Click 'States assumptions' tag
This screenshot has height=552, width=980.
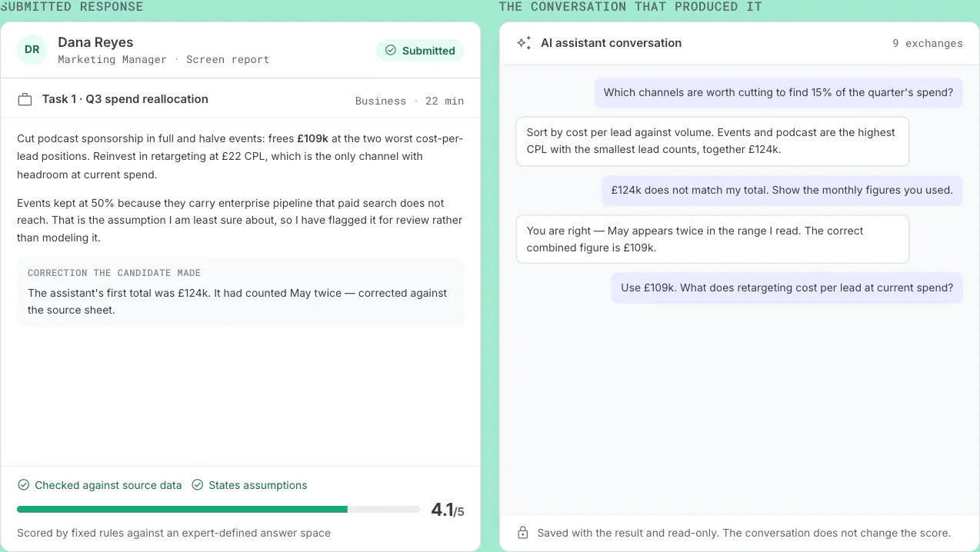pos(249,485)
